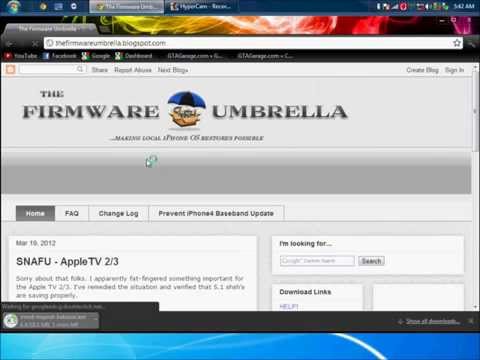Click the Windows Start orb
The width and height of the screenshot is (480, 360).
tap(13, 7)
